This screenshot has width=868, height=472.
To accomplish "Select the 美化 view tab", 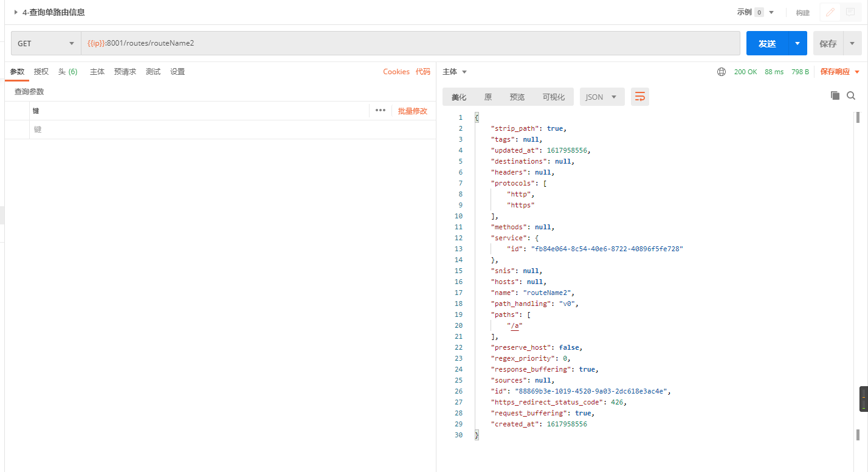I will pyautogui.click(x=459, y=97).
